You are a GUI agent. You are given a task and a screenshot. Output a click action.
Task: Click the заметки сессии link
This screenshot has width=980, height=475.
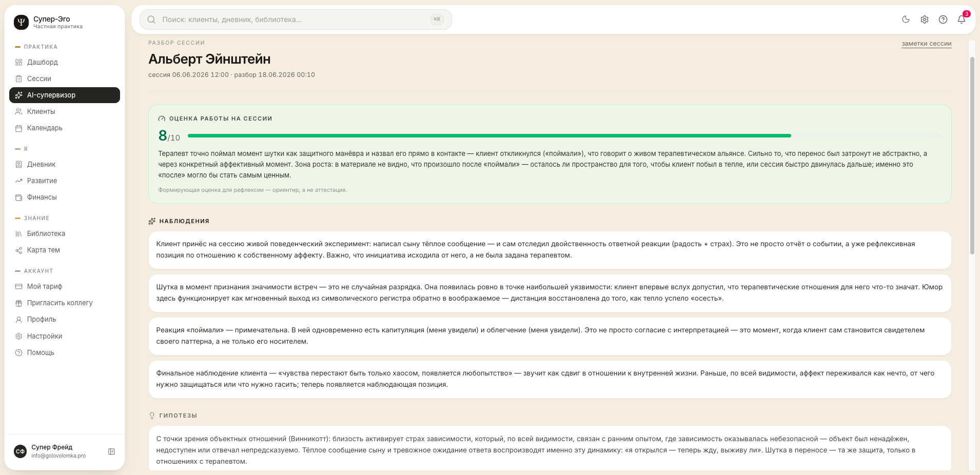click(926, 44)
